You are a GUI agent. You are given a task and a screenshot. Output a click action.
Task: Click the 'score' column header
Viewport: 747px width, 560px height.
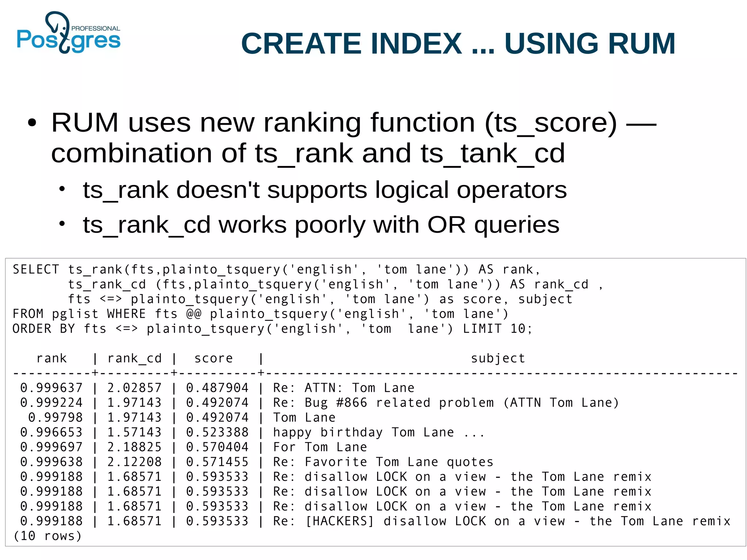[x=213, y=358]
